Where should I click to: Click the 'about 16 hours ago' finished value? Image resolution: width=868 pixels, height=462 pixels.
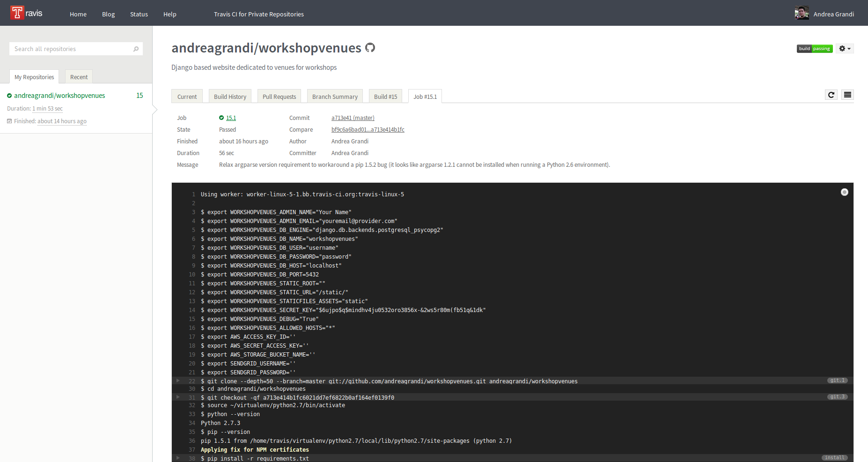coord(243,142)
